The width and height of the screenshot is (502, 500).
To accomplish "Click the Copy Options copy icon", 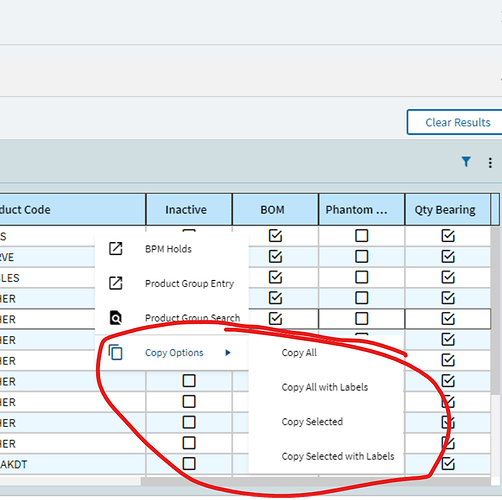I will coord(116,352).
